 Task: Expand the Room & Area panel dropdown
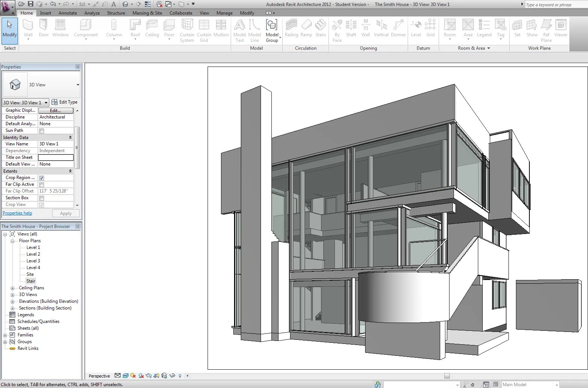click(x=488, y=48)
